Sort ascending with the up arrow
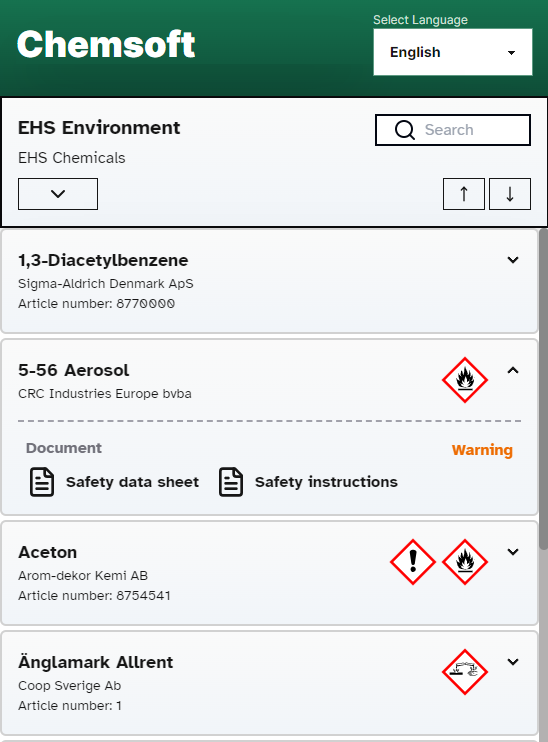548x742 pixels. [x=464, y=194]
